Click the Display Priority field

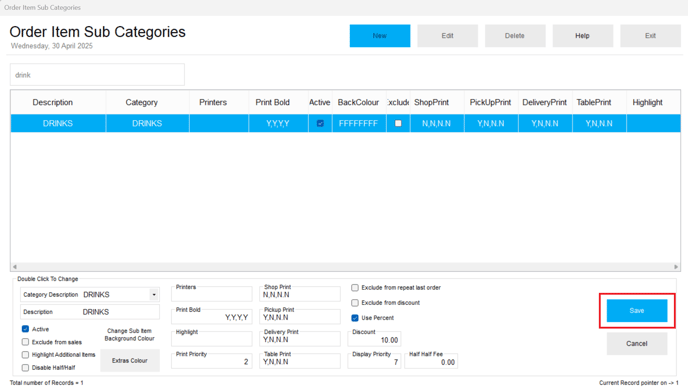coord(374,361)
